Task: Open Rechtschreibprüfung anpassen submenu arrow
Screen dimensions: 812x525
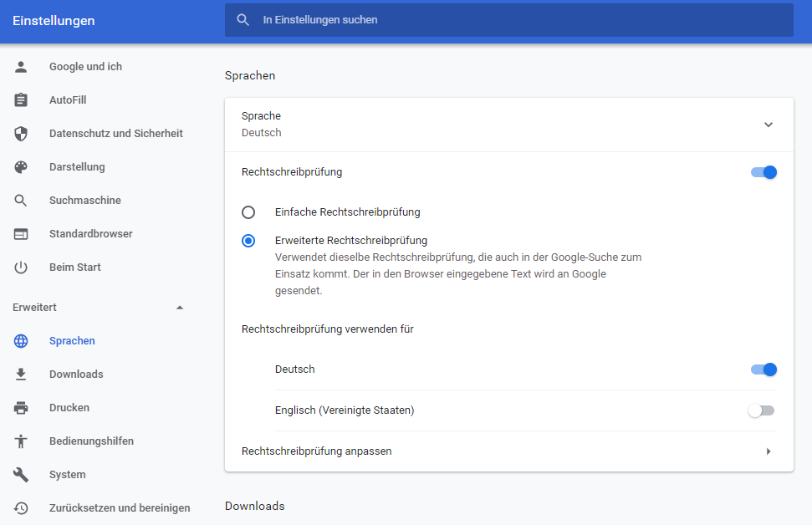Action: click(x=768, y=451)
